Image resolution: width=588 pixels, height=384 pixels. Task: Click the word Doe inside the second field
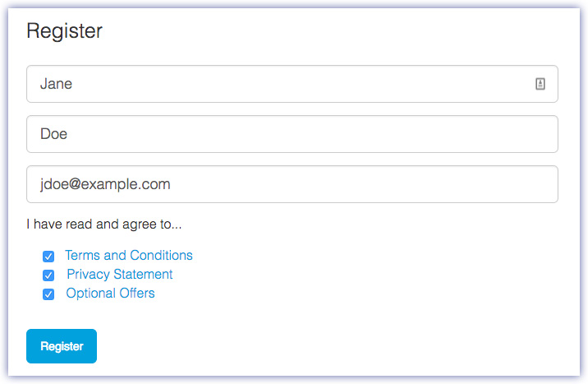tap(54, 134)
